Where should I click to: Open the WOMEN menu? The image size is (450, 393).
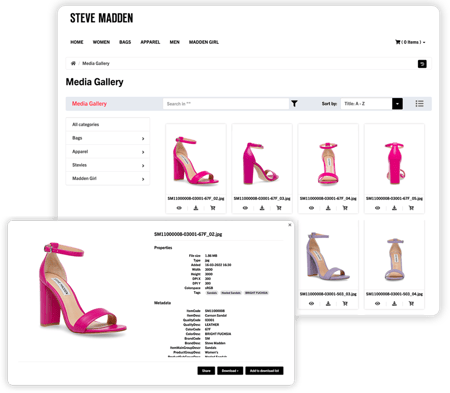click(x=101, y=42)
